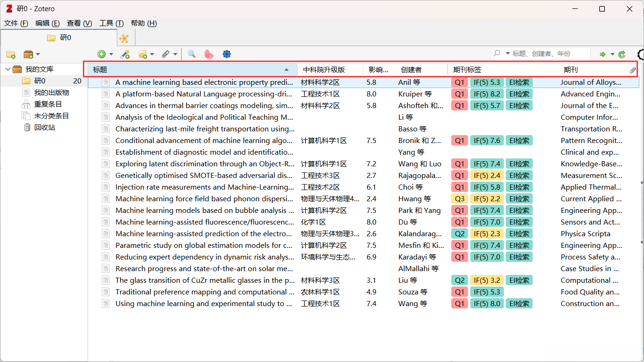644x362 pixels.
Task: Open the 工具 (T) menu
Action: point(111,23)
